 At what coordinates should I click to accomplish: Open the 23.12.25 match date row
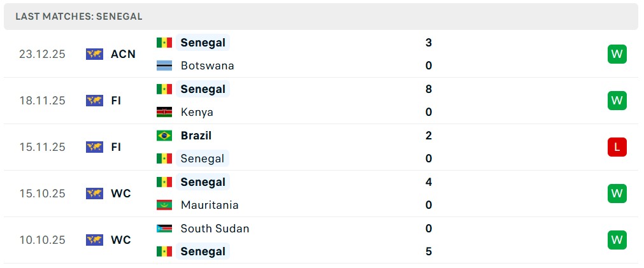point(42,54)
